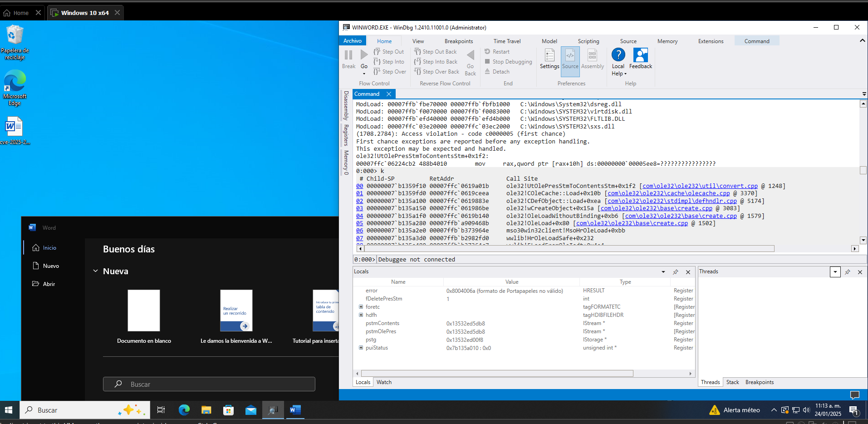Switch to the Watch tab
The width and height of the screenshot is (868, 424).
click(x=384, y=382)
